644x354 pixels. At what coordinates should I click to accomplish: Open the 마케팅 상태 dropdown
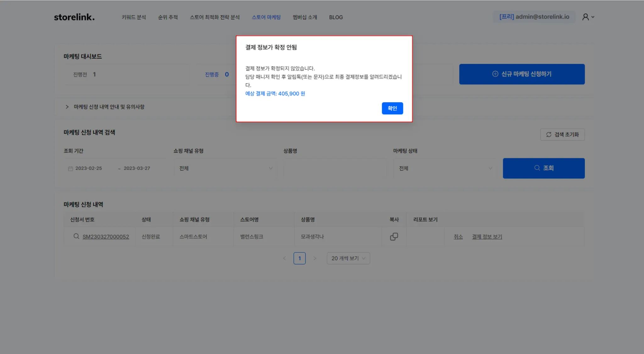(x=445, y=168)
